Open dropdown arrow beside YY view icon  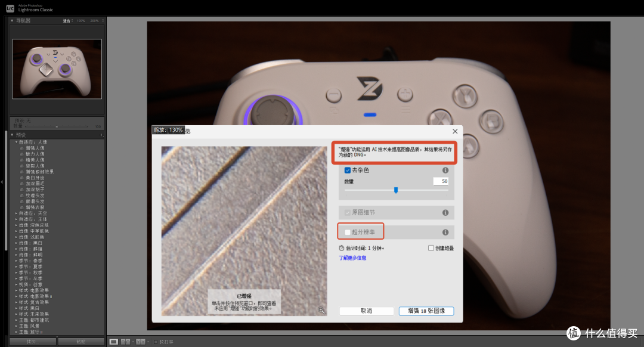tap(148, 342)
